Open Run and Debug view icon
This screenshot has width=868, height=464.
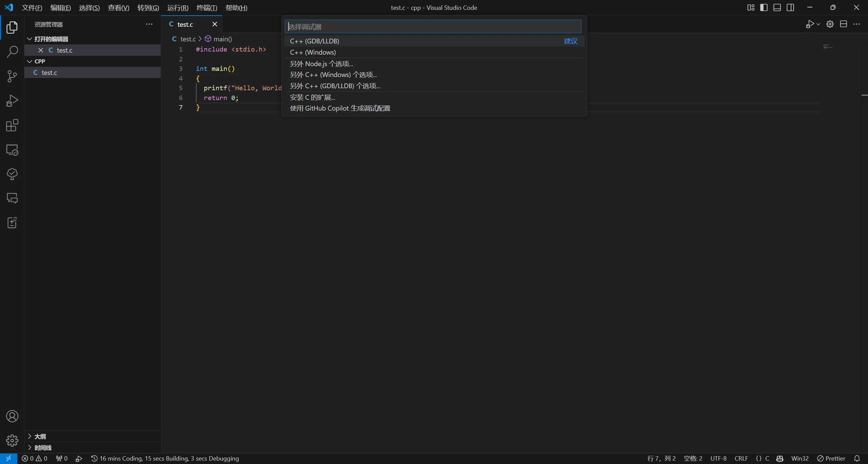(x=12, y=101)
